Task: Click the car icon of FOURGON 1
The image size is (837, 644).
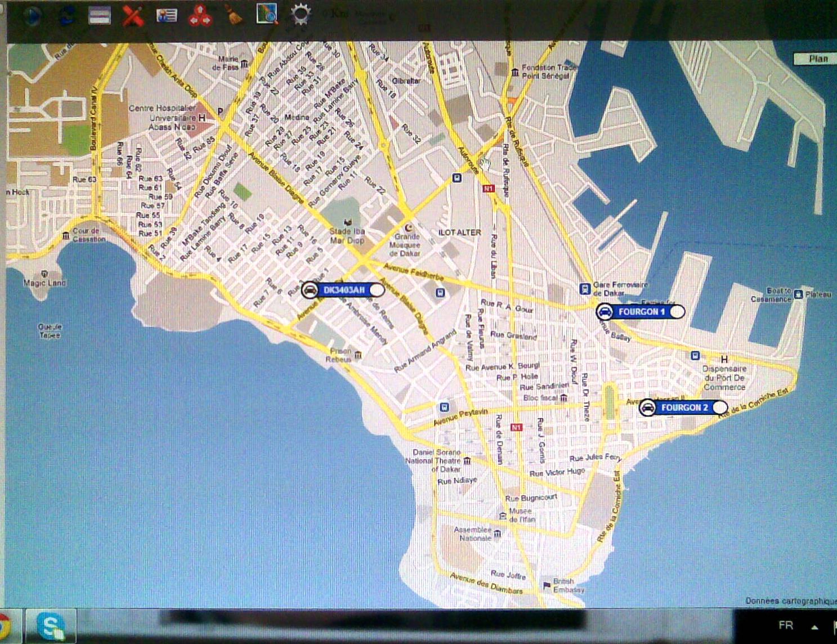Action: [x=605, y=311]
